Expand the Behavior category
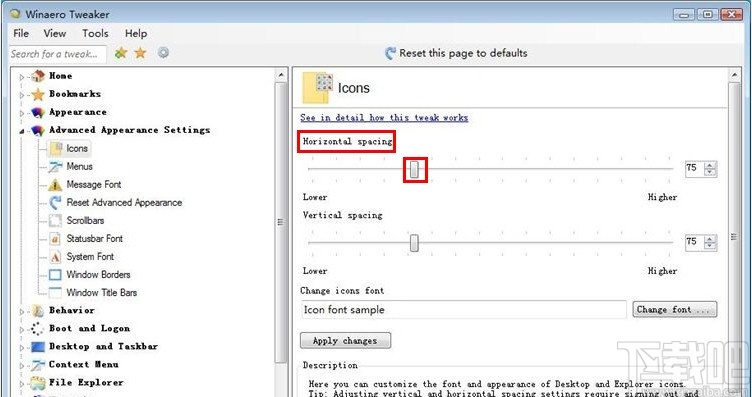The image size is (752, 397). (x=22, y=312)
